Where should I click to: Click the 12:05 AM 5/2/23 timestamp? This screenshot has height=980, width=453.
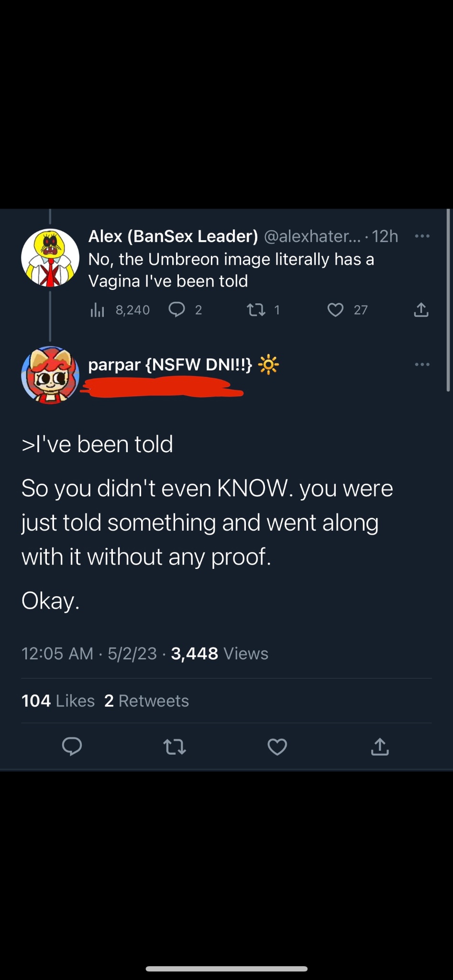(89, 654)
